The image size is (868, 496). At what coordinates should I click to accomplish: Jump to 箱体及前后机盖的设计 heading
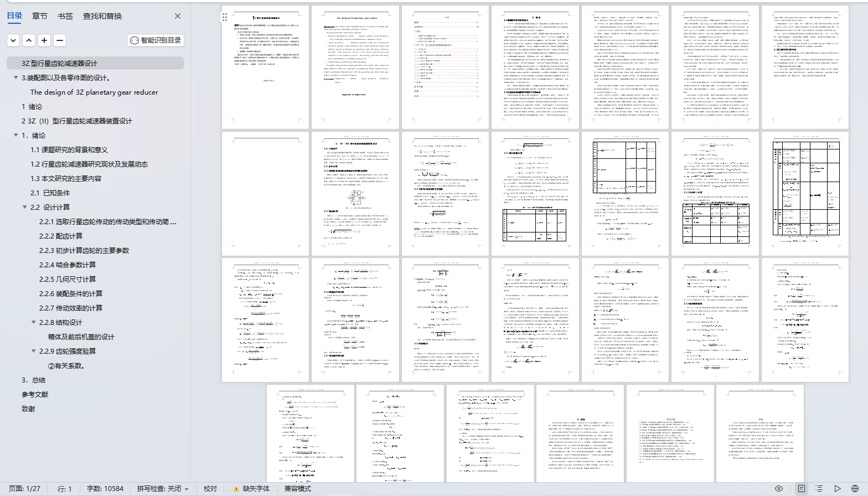[81, 337]
